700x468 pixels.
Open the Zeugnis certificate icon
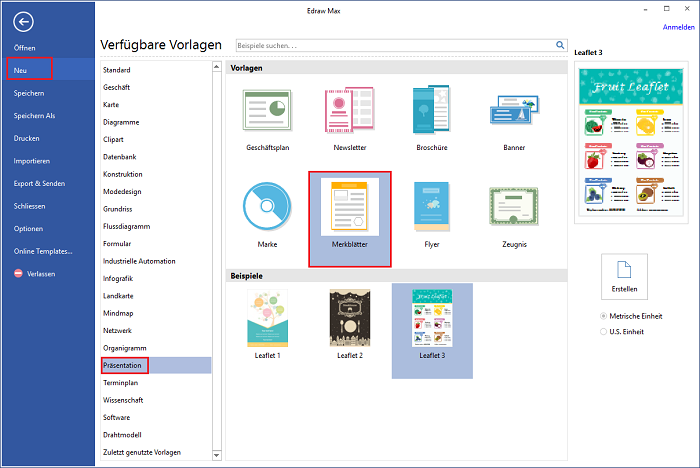[x=514, y=206]
